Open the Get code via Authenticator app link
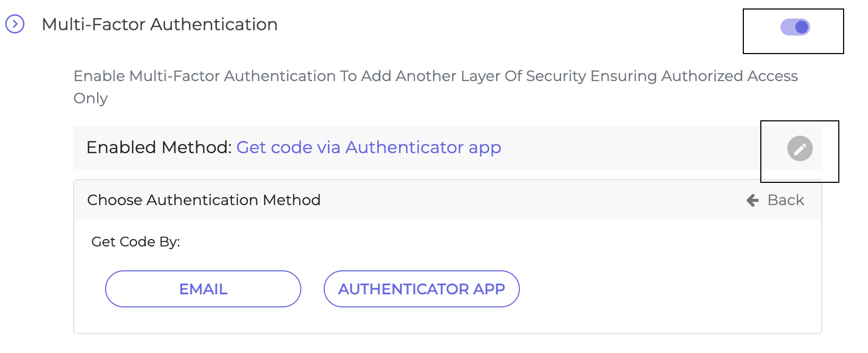The width and height of the screenshot is (868, 353). pyautogui.click(x=369, y=147)
